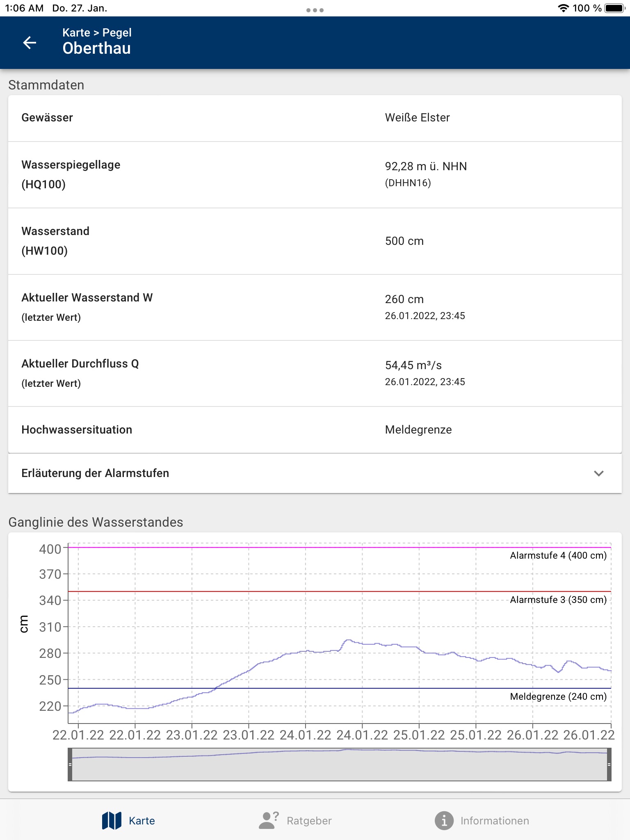Tap the Wi-Fi status icon
The width and height of the screenshot is (630, 840).
point(564,8)
